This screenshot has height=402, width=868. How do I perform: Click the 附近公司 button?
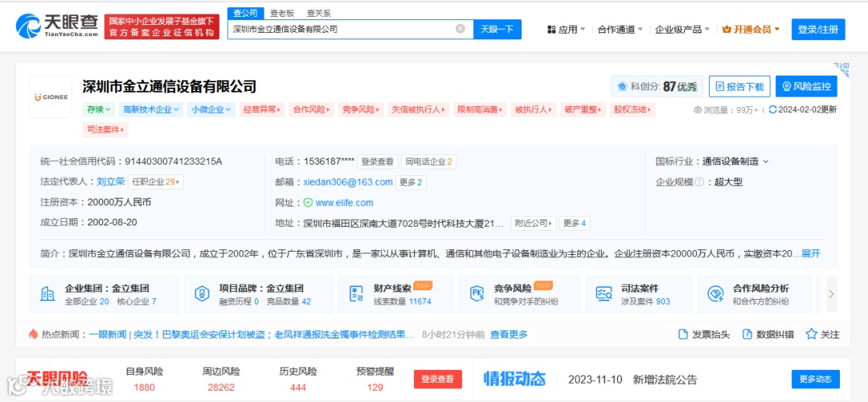coord(534,224)
